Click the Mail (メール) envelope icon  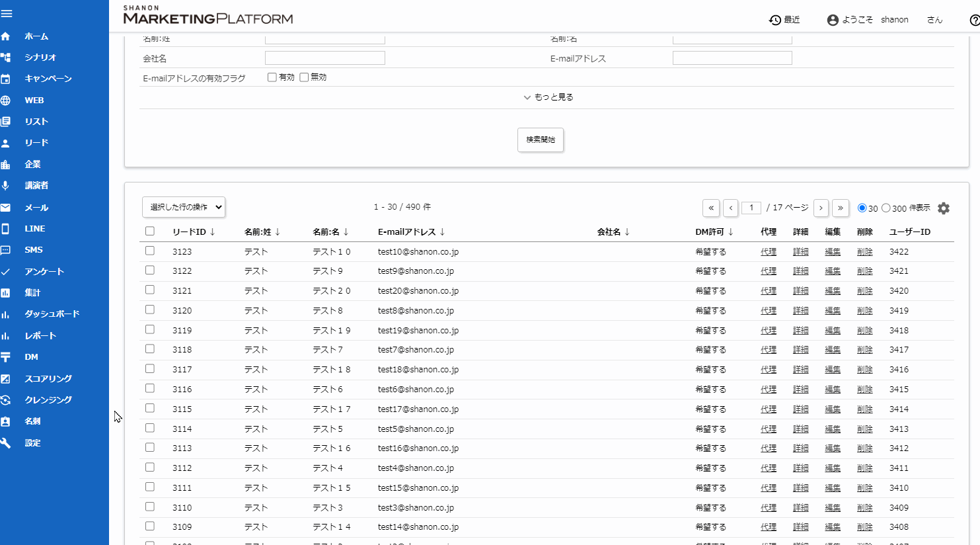[x=5, y=208]
